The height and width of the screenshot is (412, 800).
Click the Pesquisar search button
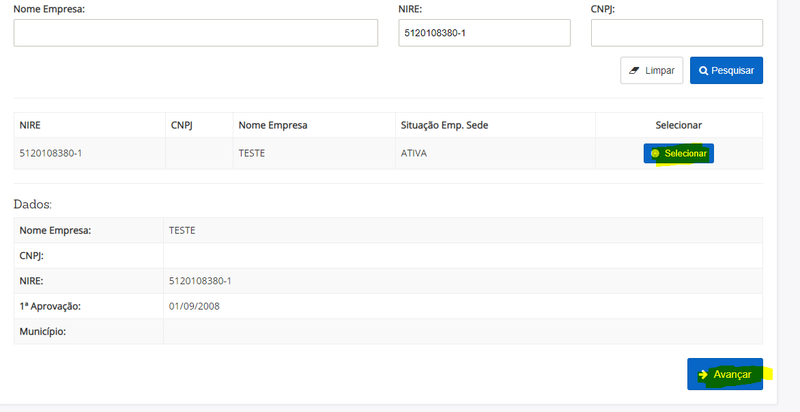pyautogui.click(x=726, y=70)
